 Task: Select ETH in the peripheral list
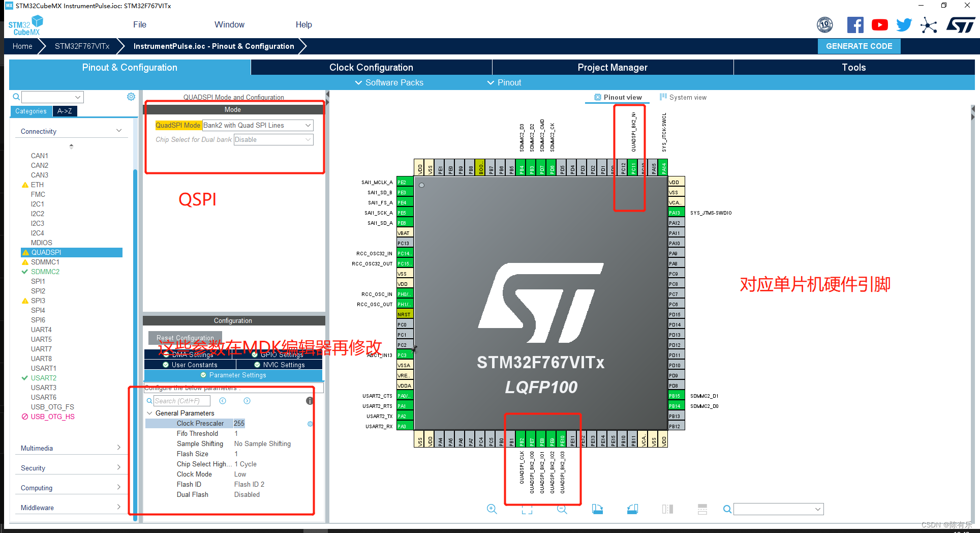[x=37, y=185]
